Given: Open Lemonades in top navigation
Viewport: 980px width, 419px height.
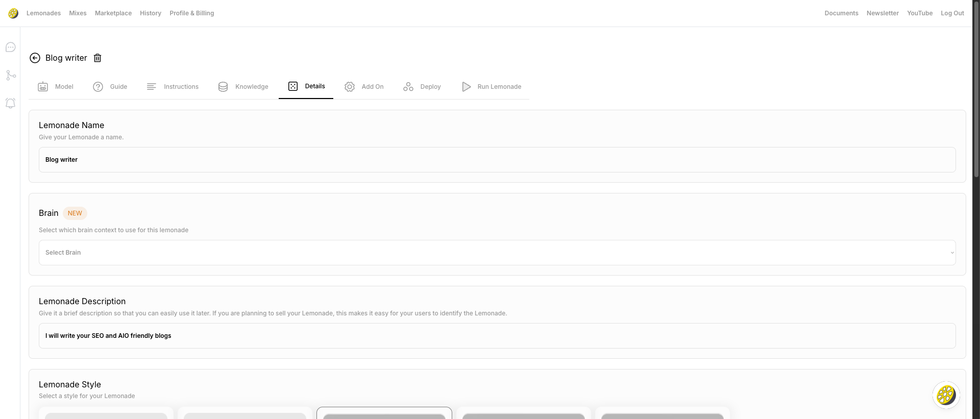Looking at the screenshot, I should tap(43, 13).
